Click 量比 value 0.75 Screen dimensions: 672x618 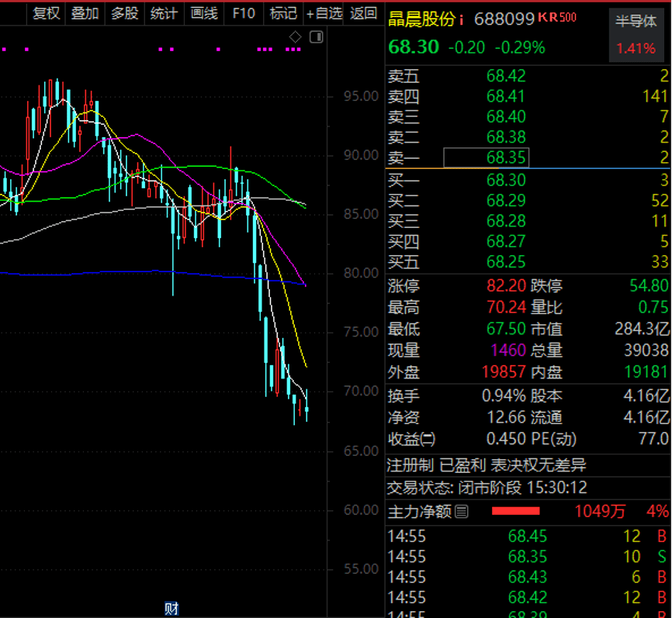[x=653, y=307]
